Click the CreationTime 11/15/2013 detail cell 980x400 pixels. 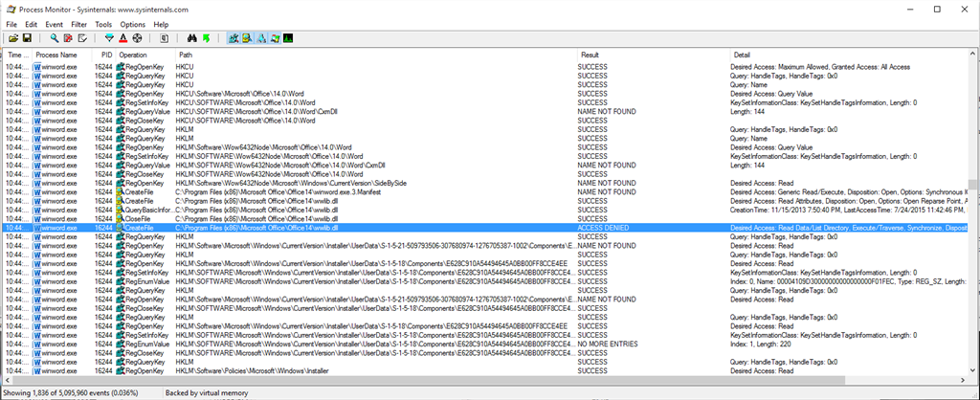(849, 210)
